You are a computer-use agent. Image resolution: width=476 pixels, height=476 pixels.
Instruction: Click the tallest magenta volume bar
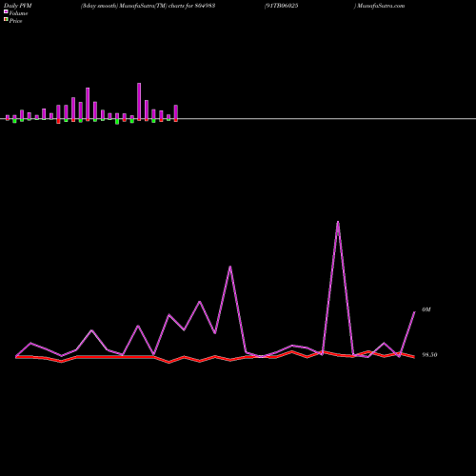139,102
